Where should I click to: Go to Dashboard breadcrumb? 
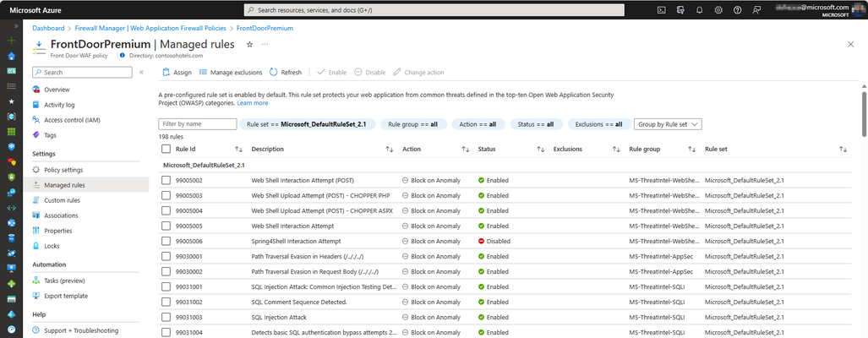coord(48,28)
